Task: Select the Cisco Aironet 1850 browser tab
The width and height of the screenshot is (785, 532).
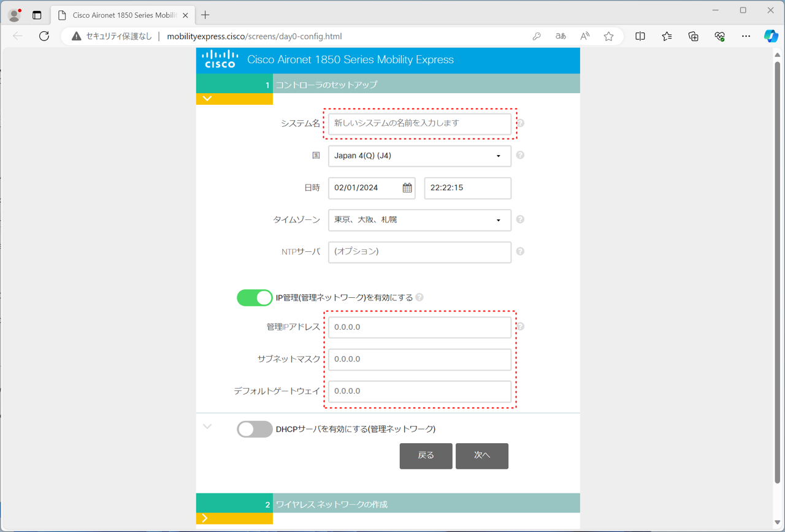Action: [121, 15]
